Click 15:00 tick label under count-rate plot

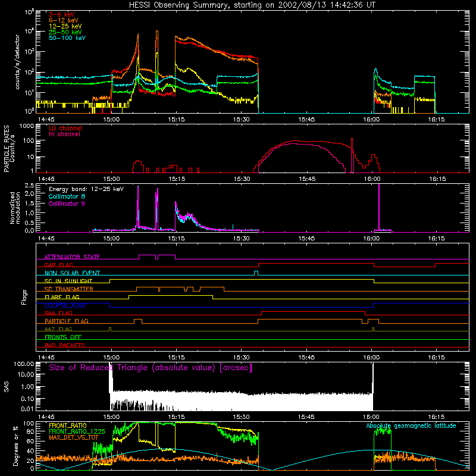[111, 120]
